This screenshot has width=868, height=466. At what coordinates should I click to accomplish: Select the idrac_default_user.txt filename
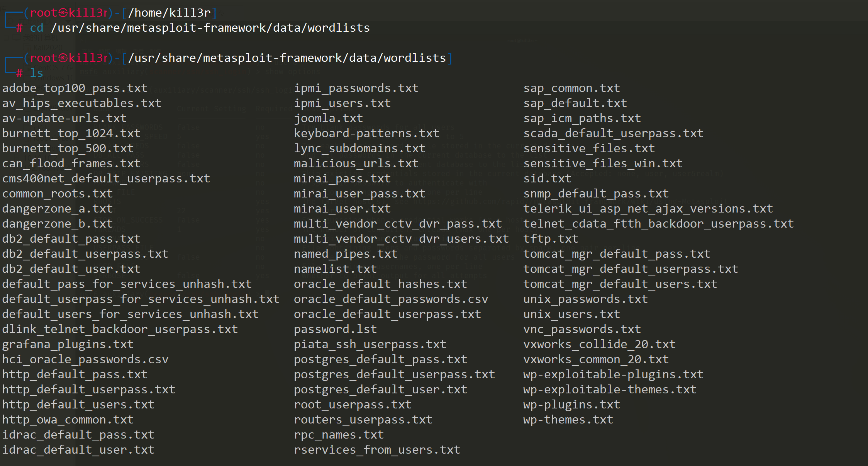78,450
